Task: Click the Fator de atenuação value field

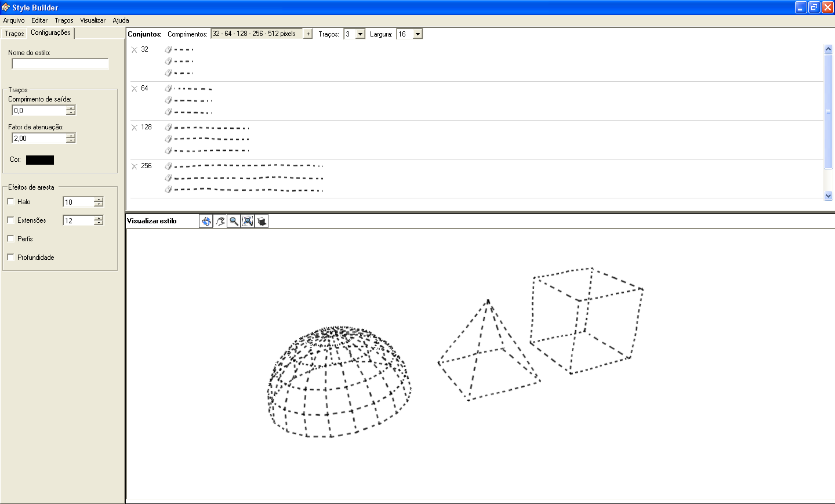Action: coord(39,138)
